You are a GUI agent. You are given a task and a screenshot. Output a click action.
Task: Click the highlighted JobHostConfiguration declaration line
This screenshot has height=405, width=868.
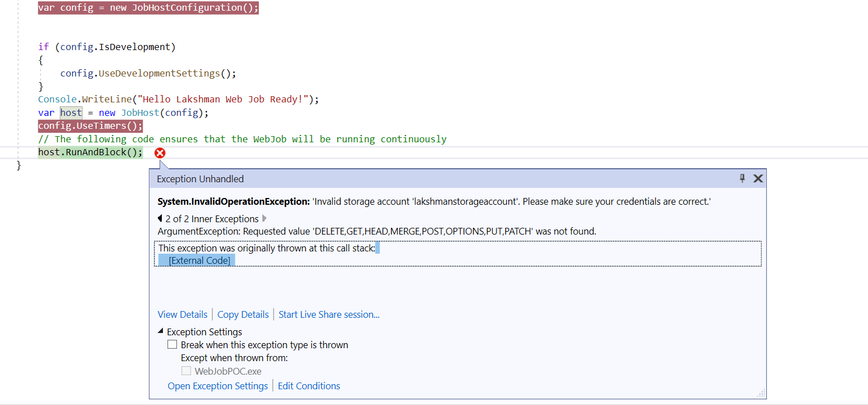click(147, 7)
